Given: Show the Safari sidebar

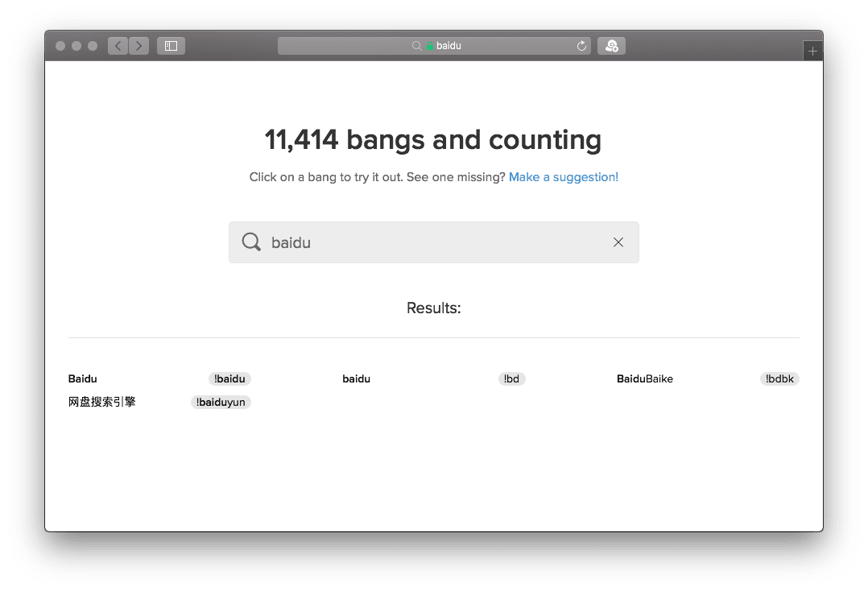Looking at the screenshot, I should point(171,46).
